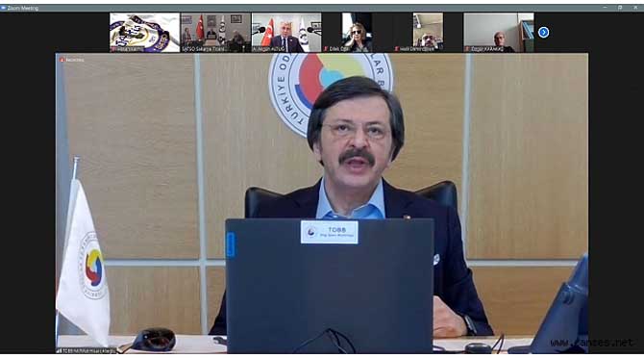Screen dimensions: 644x358
Task: Click the signal strength icon beside speaker name
Action: click(60, 351)
